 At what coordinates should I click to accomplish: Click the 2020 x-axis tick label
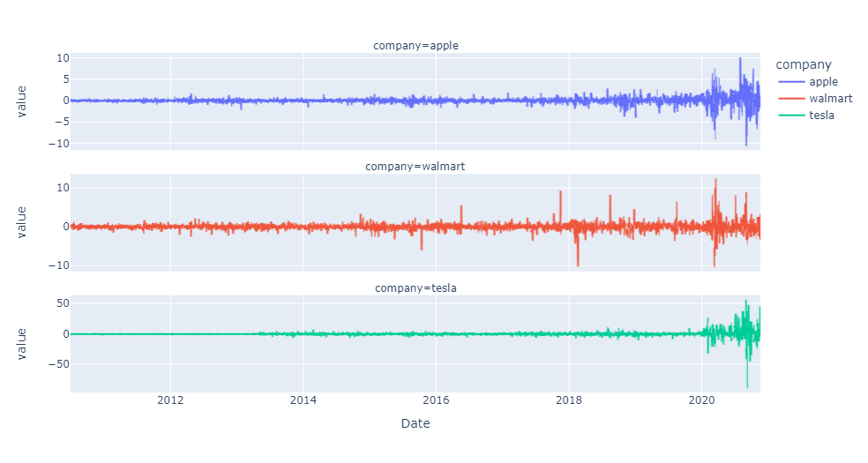(x=701, y=400)
